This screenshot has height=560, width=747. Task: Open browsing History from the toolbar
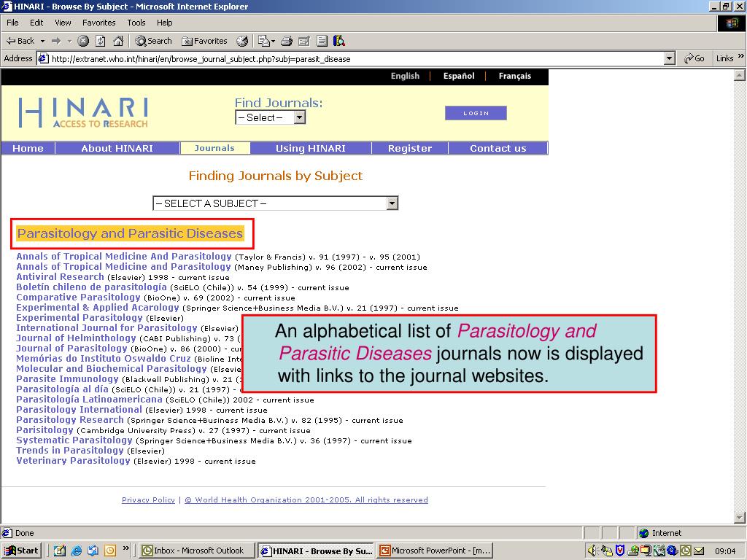[242, 41]
